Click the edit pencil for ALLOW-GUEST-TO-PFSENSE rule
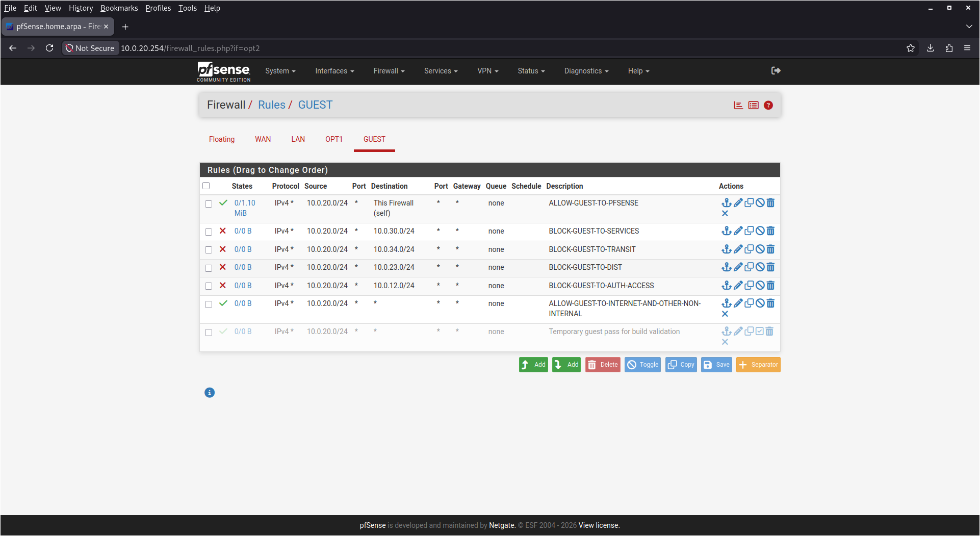This screenshot has height=536, width=980. 738,203
